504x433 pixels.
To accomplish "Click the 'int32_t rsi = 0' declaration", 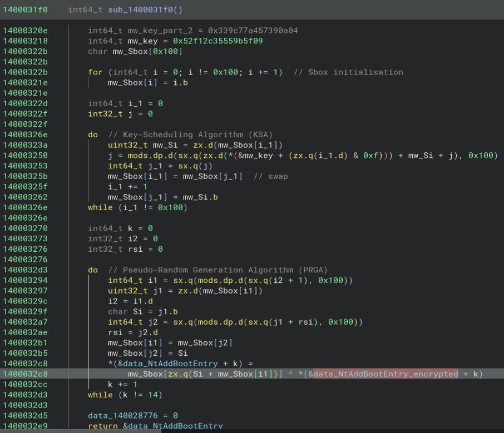I will 125,249.
